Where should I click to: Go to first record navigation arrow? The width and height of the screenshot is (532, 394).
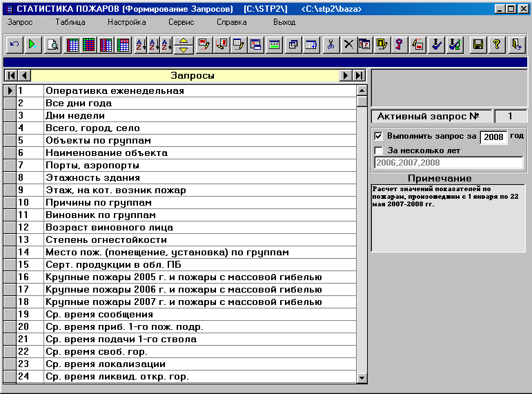[11, 75]
